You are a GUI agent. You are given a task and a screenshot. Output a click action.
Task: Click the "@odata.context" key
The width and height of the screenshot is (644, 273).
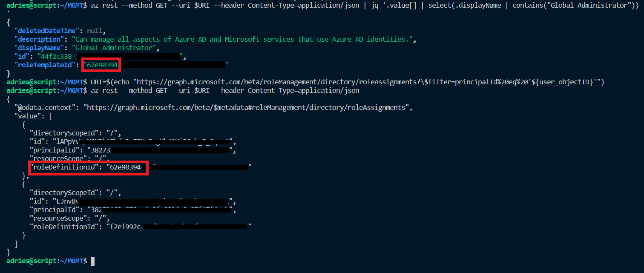click(x=46, y=108)
